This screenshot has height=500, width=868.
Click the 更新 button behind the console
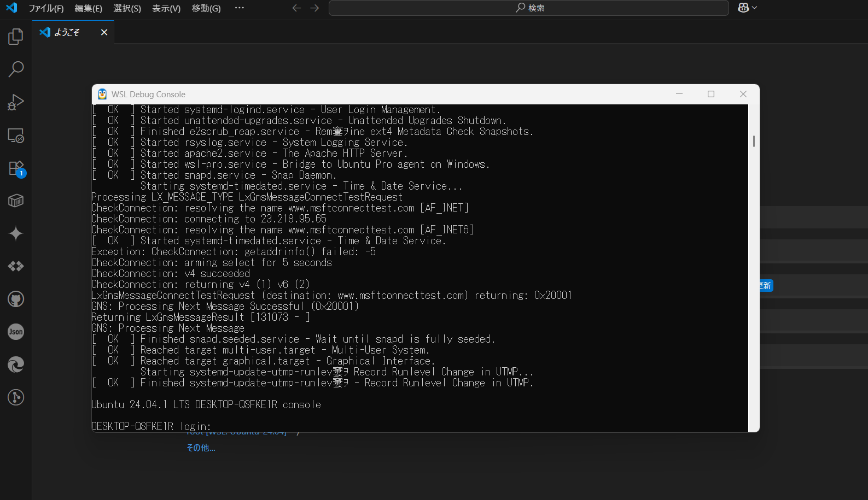point(766,286)
